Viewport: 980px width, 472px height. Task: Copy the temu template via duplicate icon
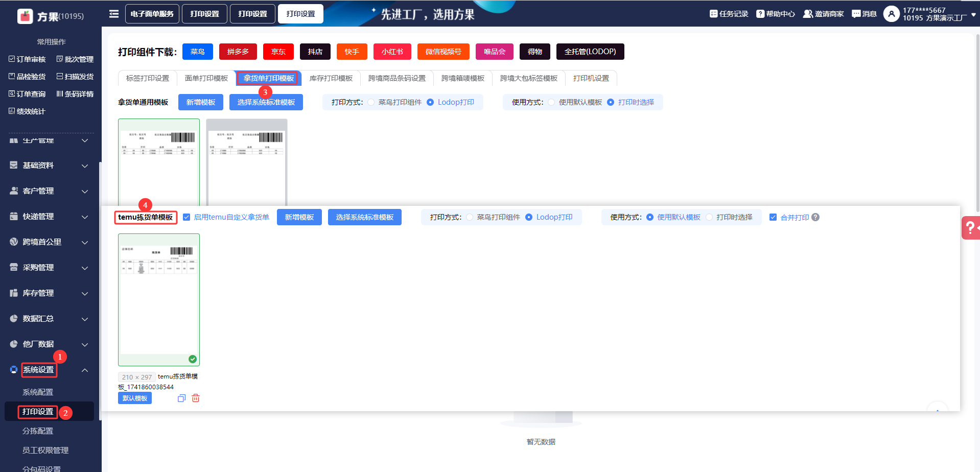[181, 398]
